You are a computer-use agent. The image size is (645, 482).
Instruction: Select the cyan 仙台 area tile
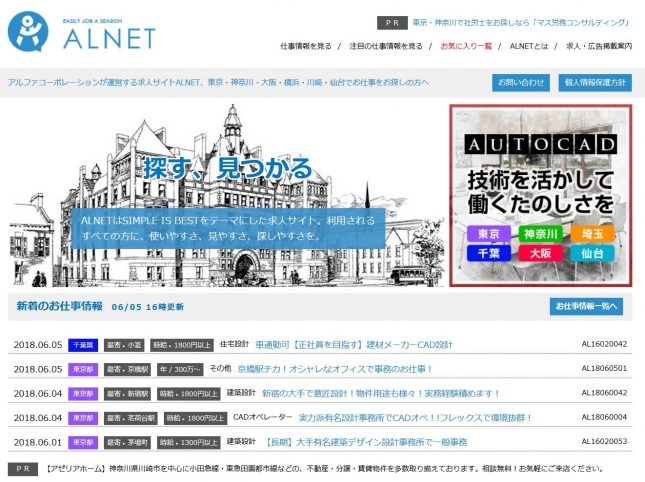(x=593, y=254)
